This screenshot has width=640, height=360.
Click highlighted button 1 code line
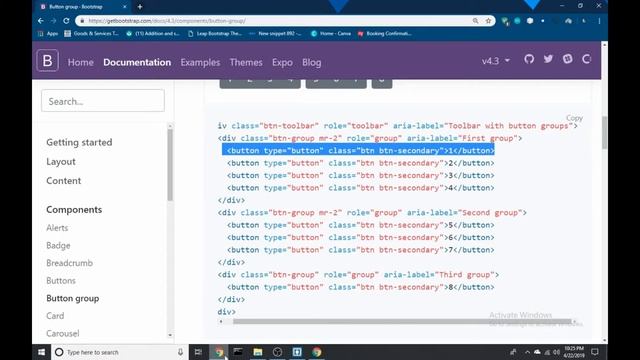click(358, 150)
